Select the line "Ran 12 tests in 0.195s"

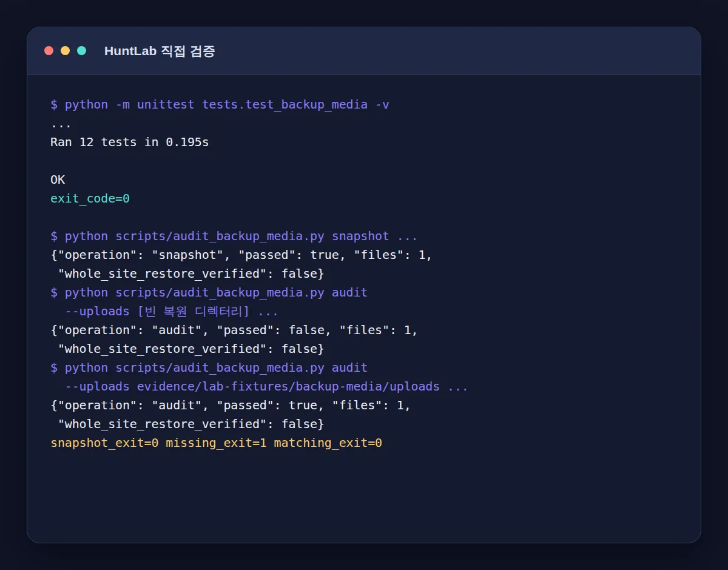coord(130,142)
